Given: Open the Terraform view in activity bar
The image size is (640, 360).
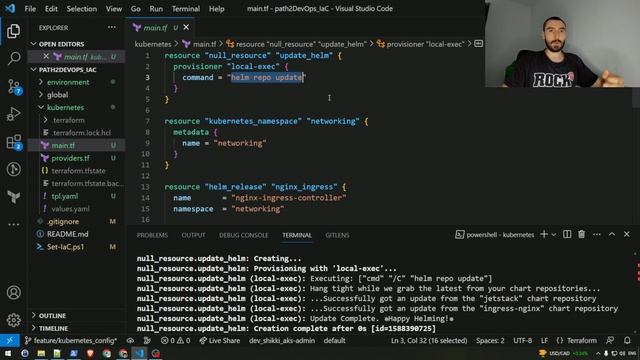Looking at the screenshot, I should 13,197.
